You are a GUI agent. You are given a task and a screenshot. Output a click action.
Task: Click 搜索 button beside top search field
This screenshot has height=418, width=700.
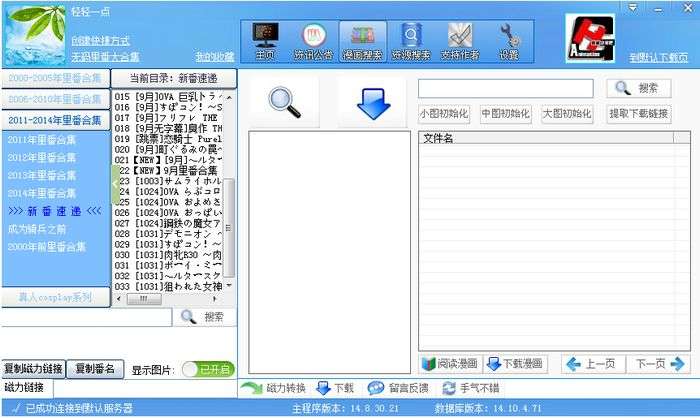639,88
